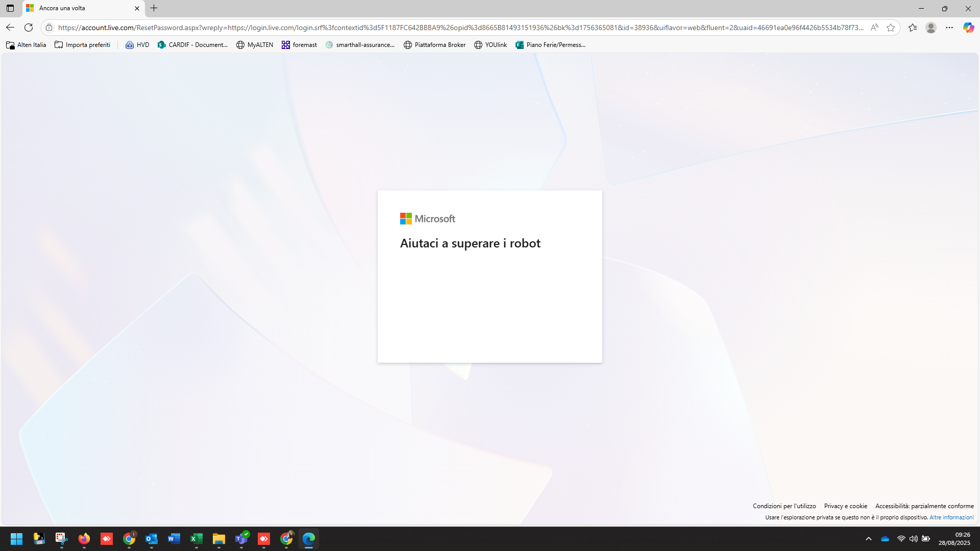Image resolution: width=980 pixels, height=551 pixels.
Task: Open Accessibilità: parzialmente conforme link
Action: click(x=924, y=506)
